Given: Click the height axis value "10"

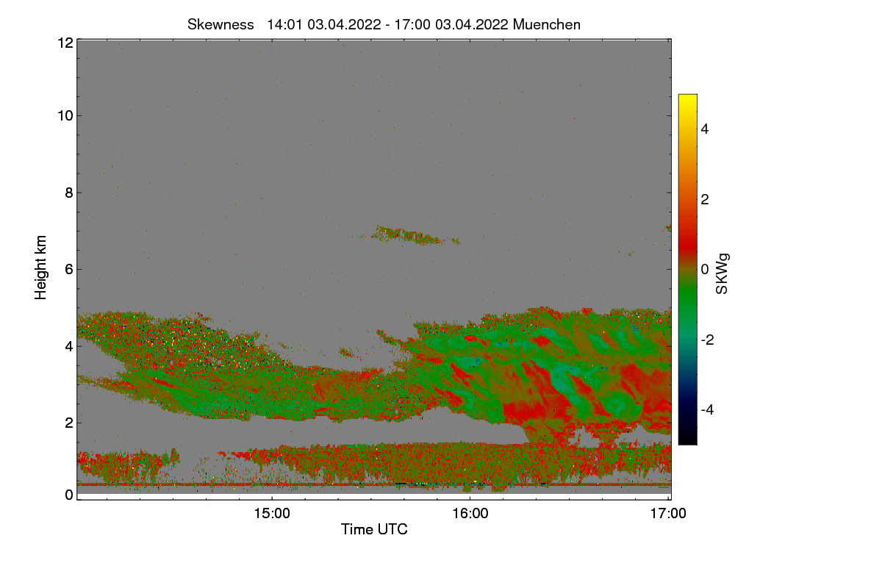Looking at the screenshot, I should point(65,115).
